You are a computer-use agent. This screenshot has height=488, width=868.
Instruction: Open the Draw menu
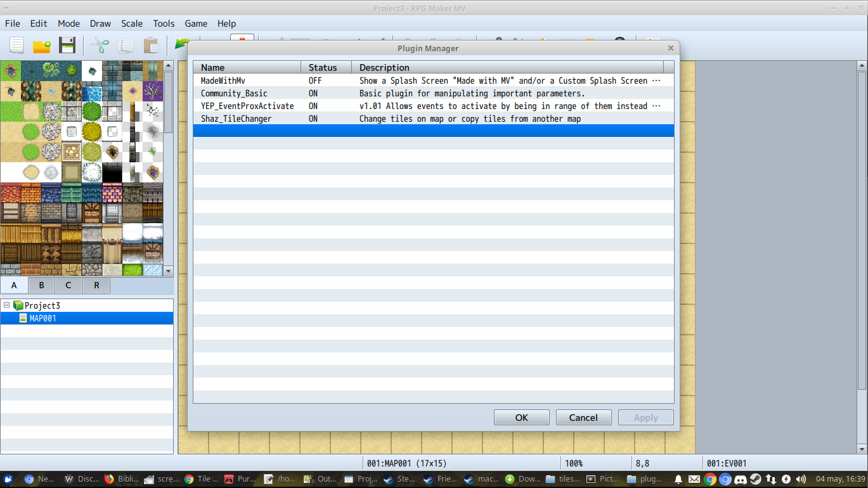point(100,23)
